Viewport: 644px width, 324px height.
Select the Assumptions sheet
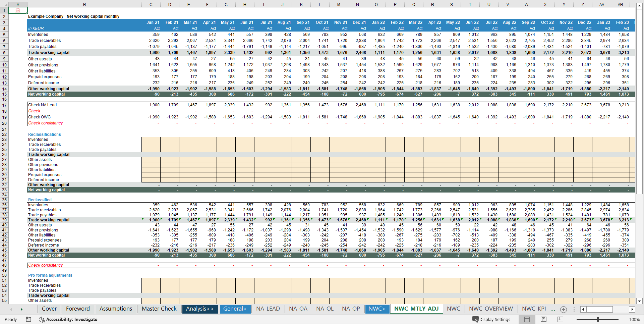tap(115, 309)
